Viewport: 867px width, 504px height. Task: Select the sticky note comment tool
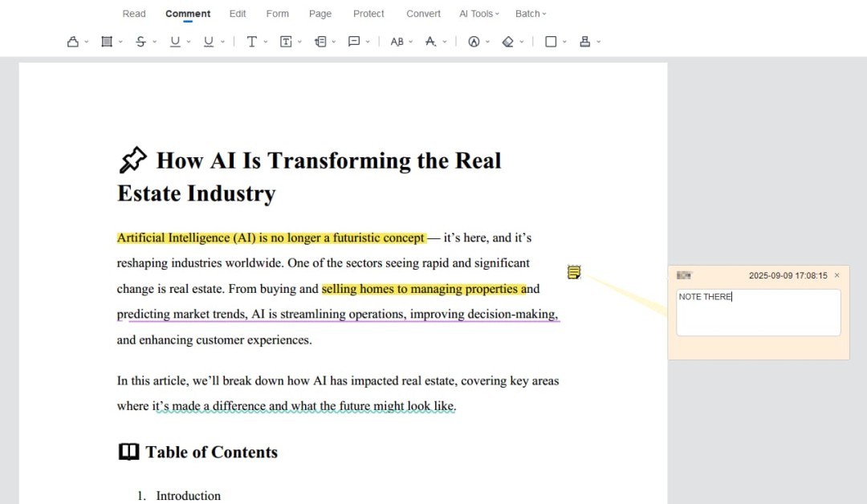tap(354, 42)
